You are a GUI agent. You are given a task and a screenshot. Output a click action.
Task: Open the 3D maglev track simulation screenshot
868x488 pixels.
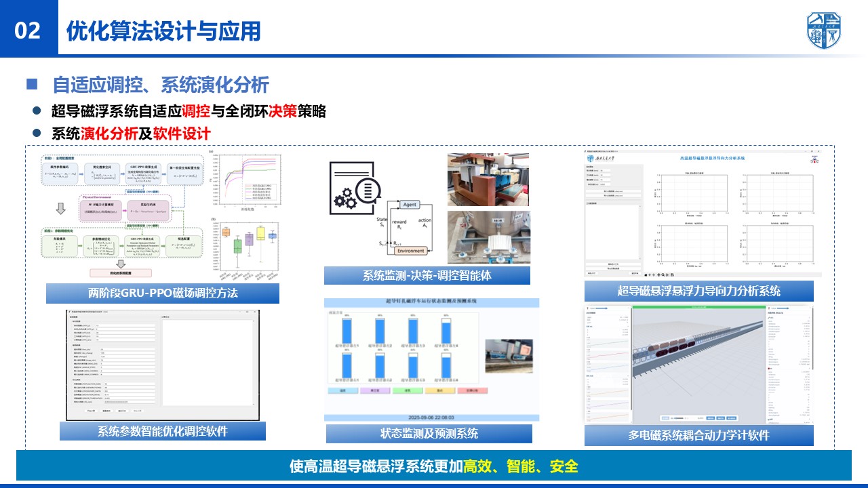click(698, 363)
